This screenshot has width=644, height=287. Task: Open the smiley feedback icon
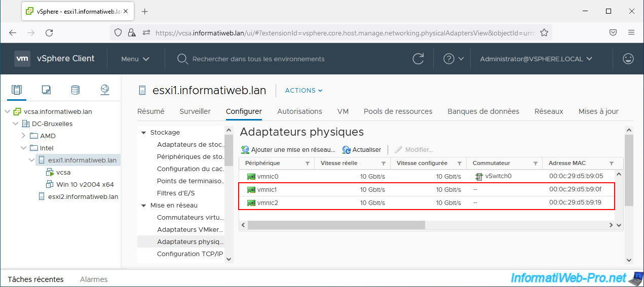tap(628, 59)
